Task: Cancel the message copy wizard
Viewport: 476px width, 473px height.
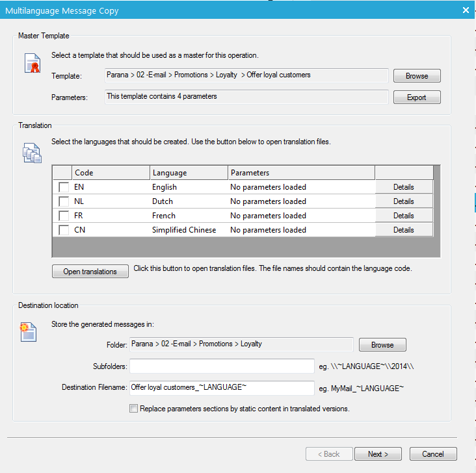Action: tap(433, 454)
